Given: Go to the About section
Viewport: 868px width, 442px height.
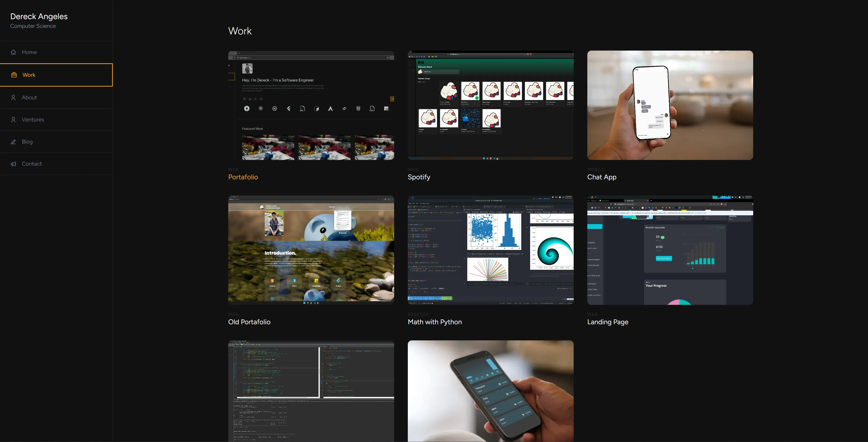Looking at the screenshot, I should pos(56,97).
